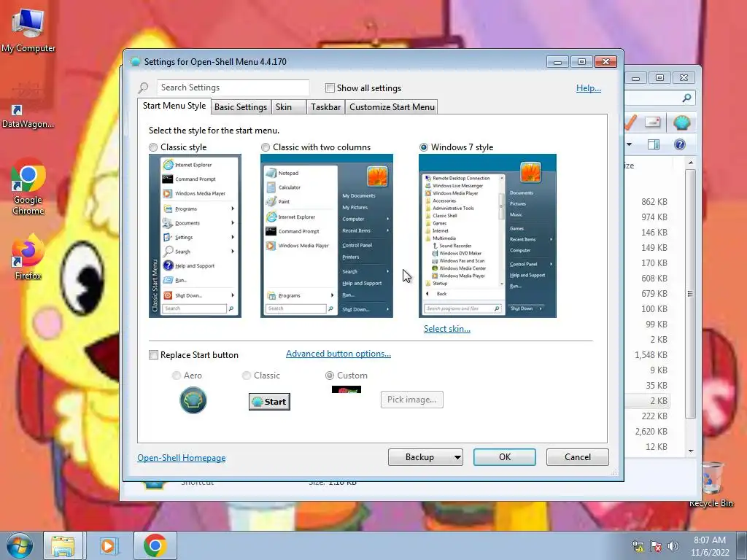Viewport: 747px width, 560px height.
Task: Switch to the Start Menu Style tab
Action: tap(174, 106)
